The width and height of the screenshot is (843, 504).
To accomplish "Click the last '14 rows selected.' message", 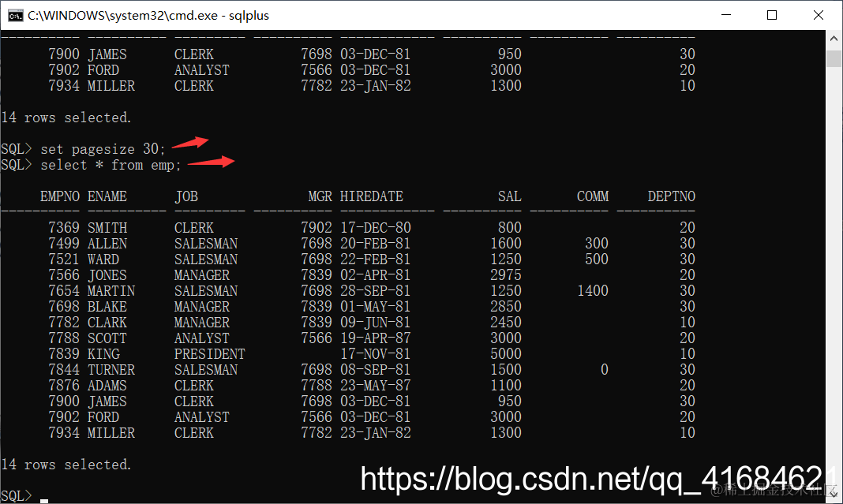I will 66,465.
